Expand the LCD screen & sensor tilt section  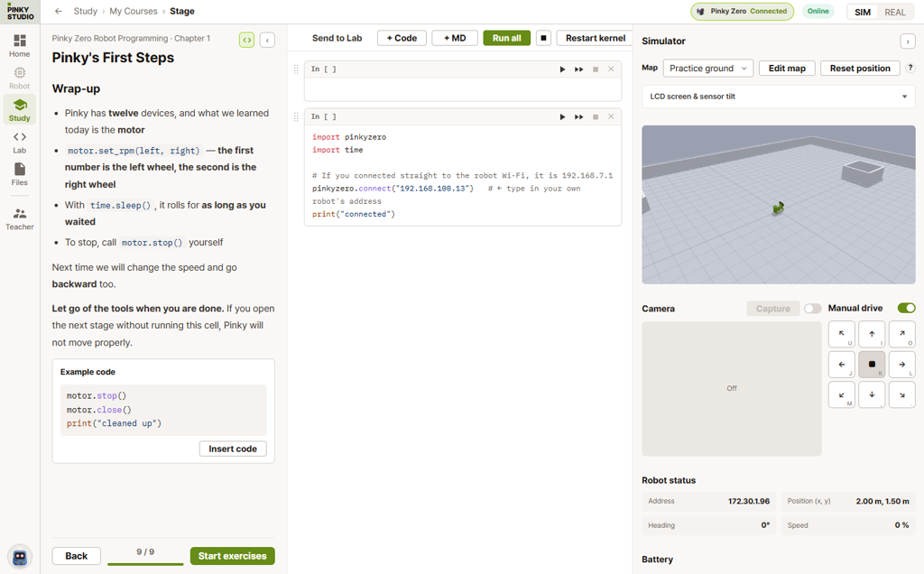779,97
